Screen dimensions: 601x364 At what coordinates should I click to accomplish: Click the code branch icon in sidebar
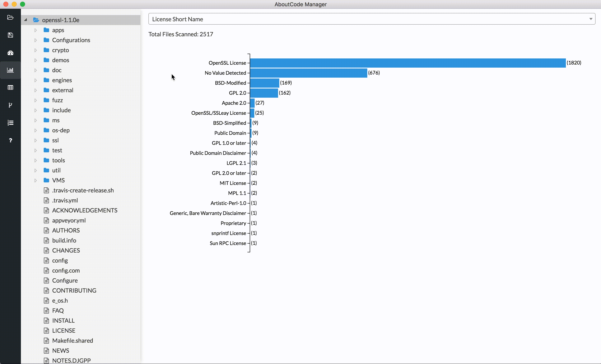point(10,105)
